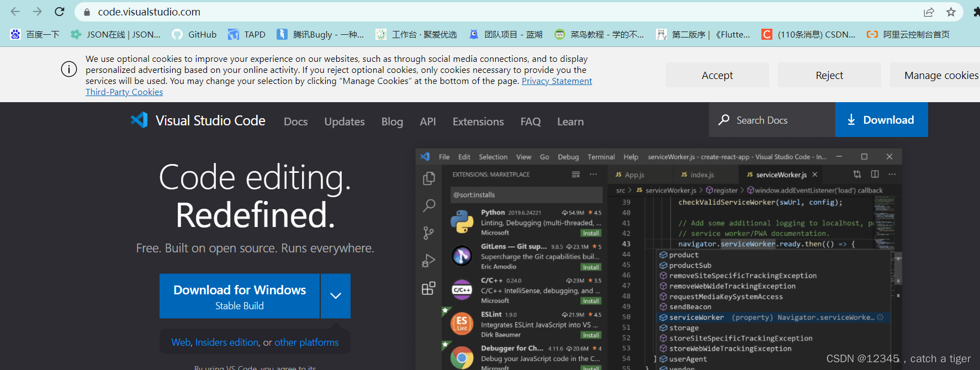Image resolution: width=980 pixels, height=370 pixels.
Task: Open the Web link under download
Action: 181,342
